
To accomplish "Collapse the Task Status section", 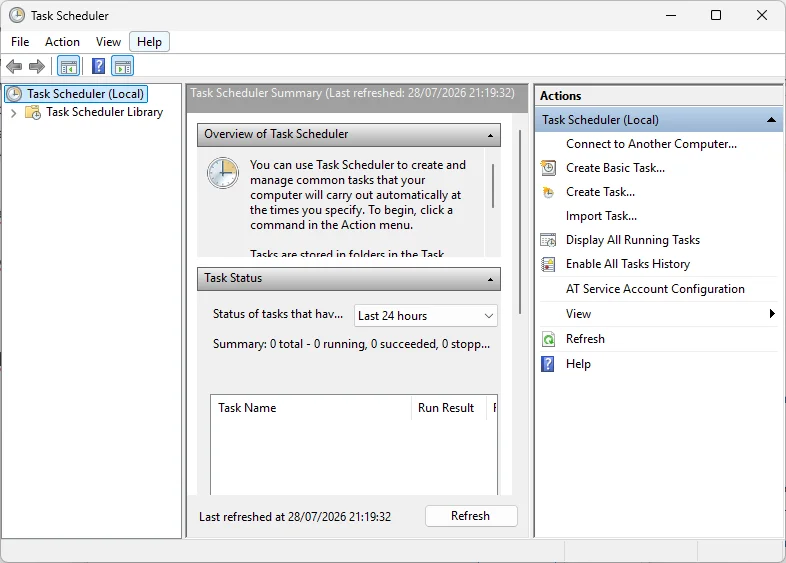I will (490, 279).
